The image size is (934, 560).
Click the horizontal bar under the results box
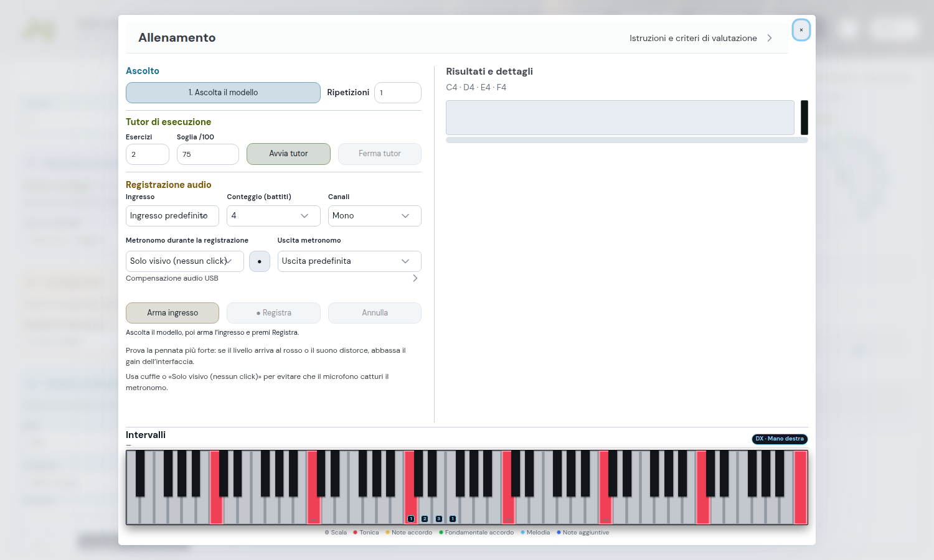pos(627,141)
